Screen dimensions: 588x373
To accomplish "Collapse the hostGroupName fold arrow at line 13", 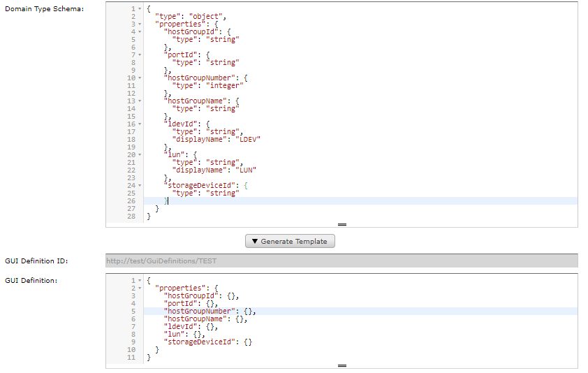I will click(x=140, y=101).
